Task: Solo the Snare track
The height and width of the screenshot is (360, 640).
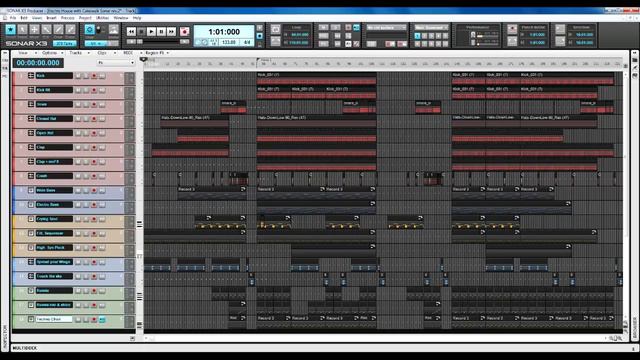Action: click(x=86, y=104)
